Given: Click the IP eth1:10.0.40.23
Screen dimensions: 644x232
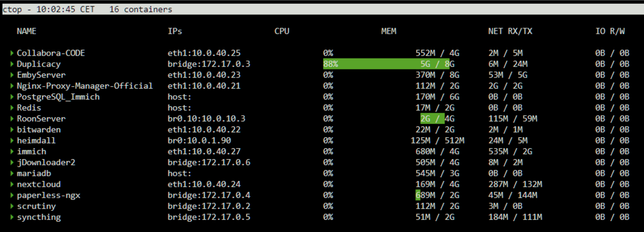Looking at the screenshot, I should [x=204, y=75].
